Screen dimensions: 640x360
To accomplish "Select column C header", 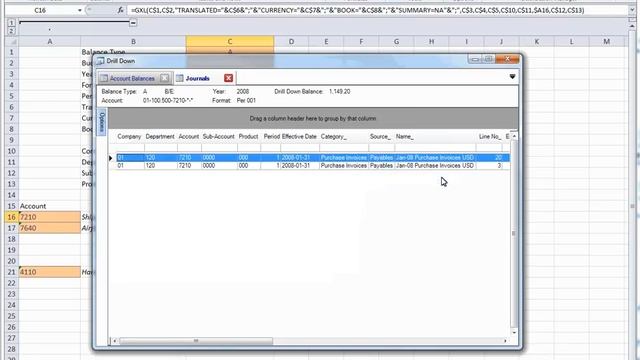I will (230, 41).
